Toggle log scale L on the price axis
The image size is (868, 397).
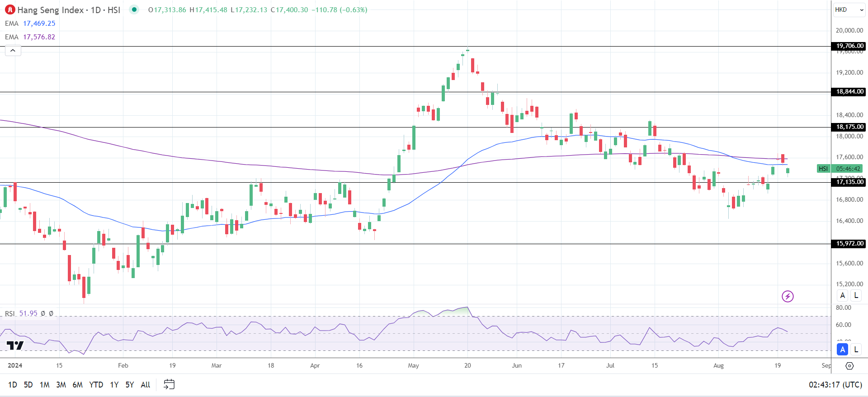pyautogui.click(x=856, y=296)
